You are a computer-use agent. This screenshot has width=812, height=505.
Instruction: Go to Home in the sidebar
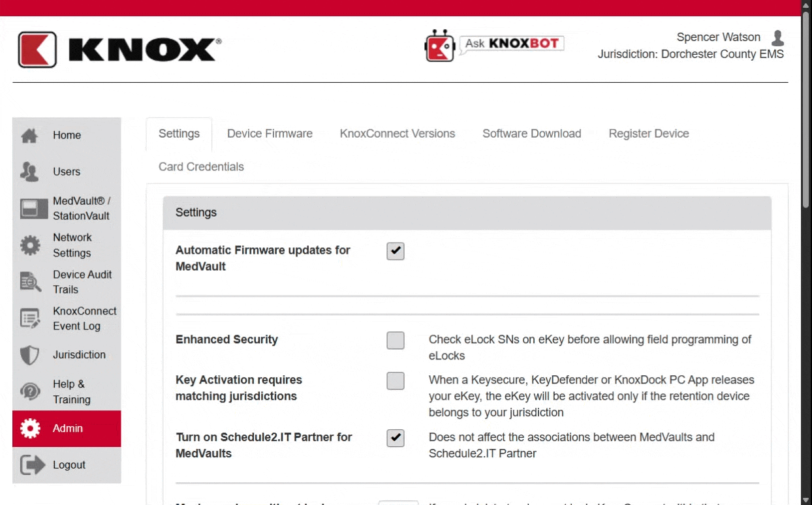67,136
